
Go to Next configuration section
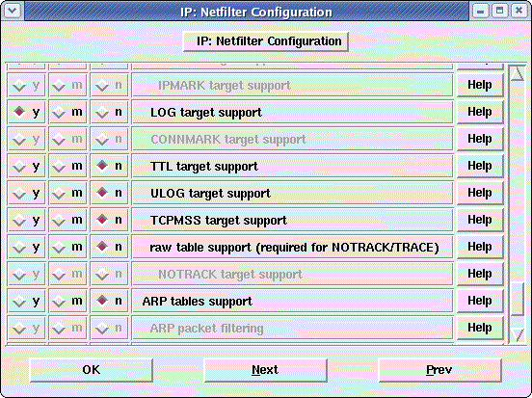[x=265, y=370]
